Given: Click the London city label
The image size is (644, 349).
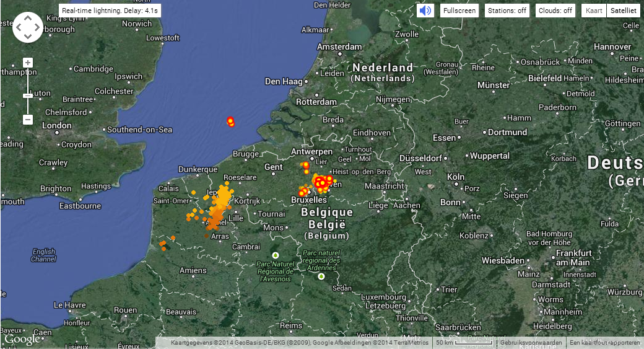Looking at the screenshot, I should point(57,125).
